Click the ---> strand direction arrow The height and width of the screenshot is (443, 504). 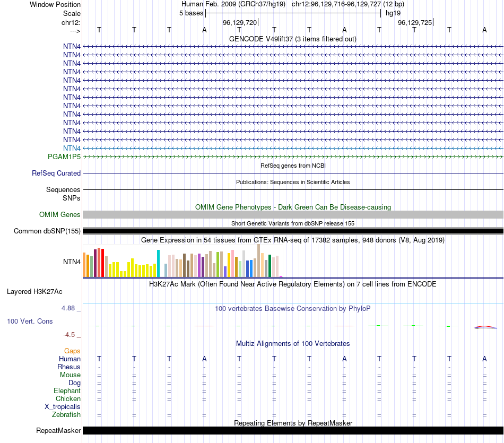pyautogui.click(x=75, y=31)
